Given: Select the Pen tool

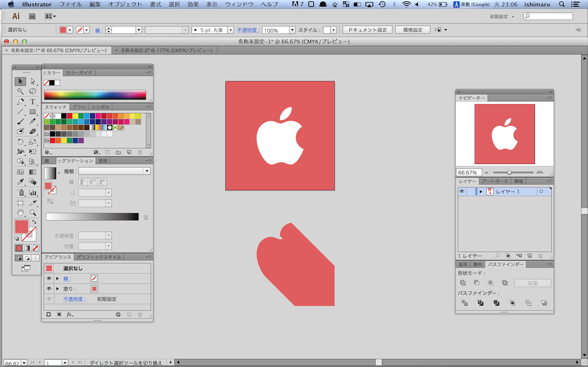Looking at the screenshot, I should coord(21,102).
